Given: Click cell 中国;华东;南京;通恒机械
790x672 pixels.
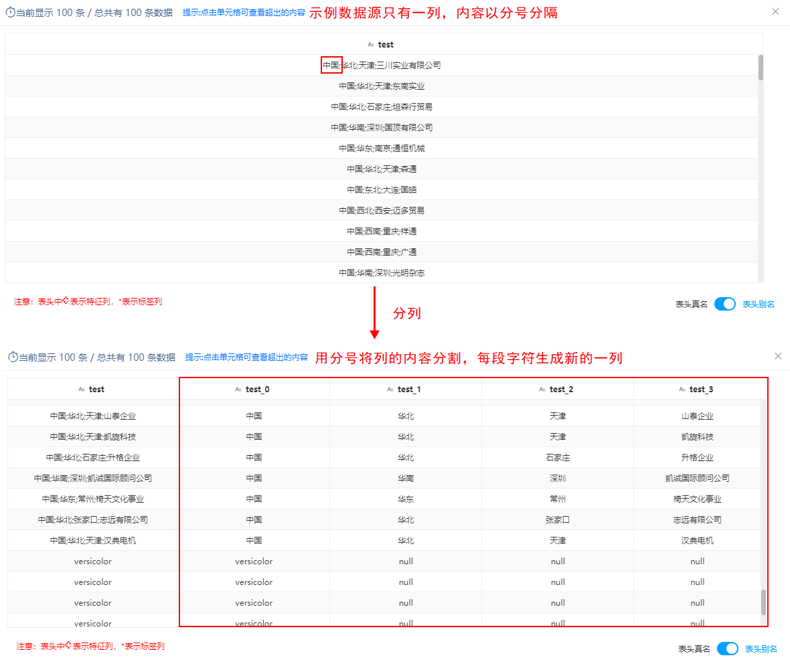Looking at the screenshot, I should tap(382, 148).
